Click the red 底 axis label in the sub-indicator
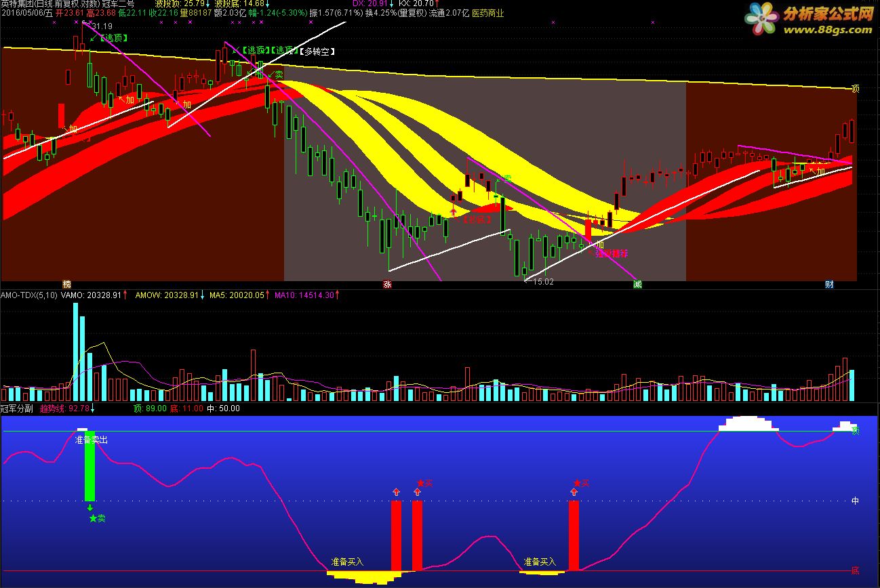 [856, 571]
